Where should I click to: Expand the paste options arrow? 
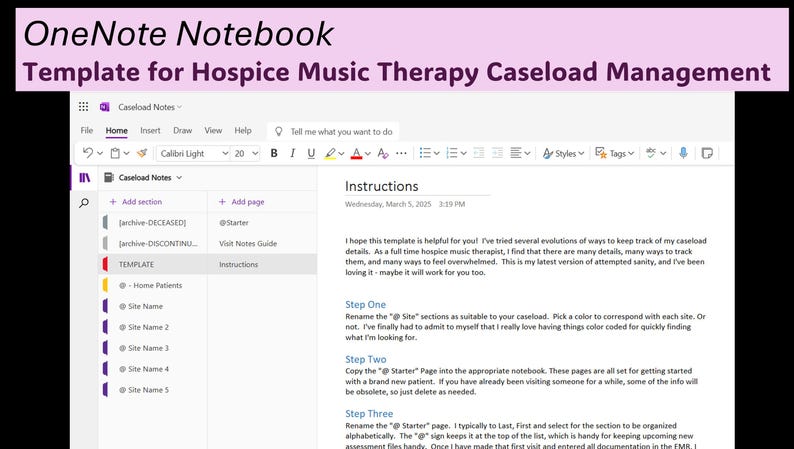(126, 153)
